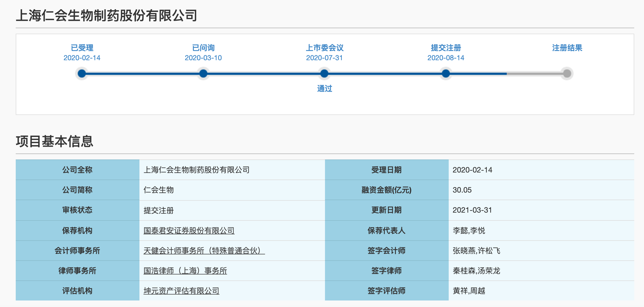Click the 上市委会议 timeline dot

[324, 73]
